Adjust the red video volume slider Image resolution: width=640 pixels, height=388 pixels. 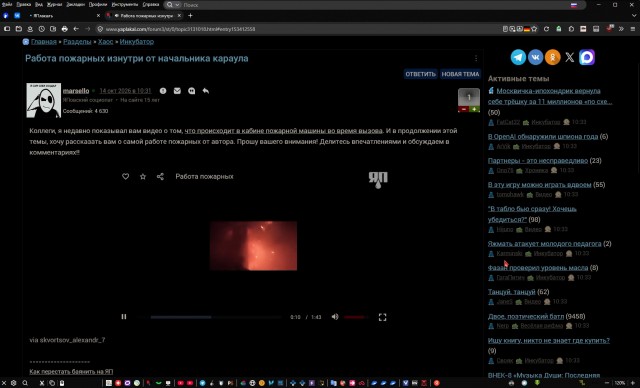356,317
